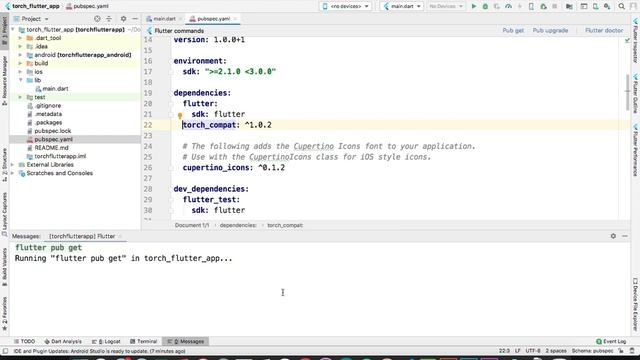Close the Flutter messages tab
The height and width of the screenshot is (360, 640).
coord(120,236)
